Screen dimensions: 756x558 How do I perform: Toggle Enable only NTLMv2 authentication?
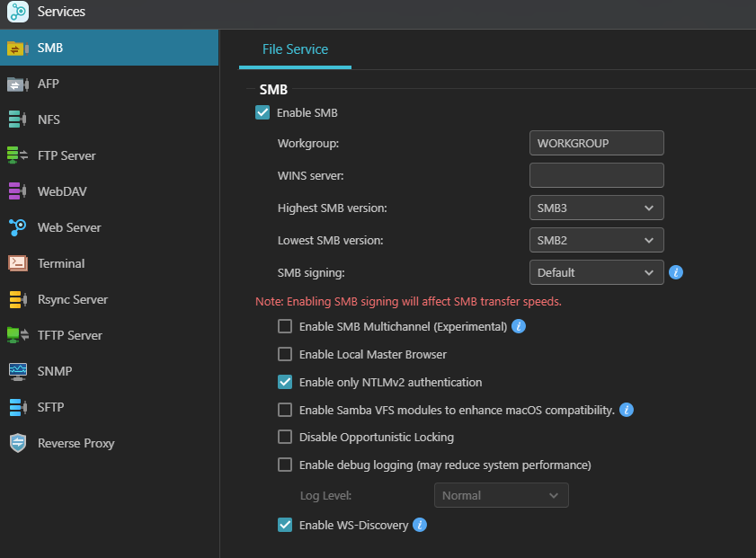tap(285, 382)
